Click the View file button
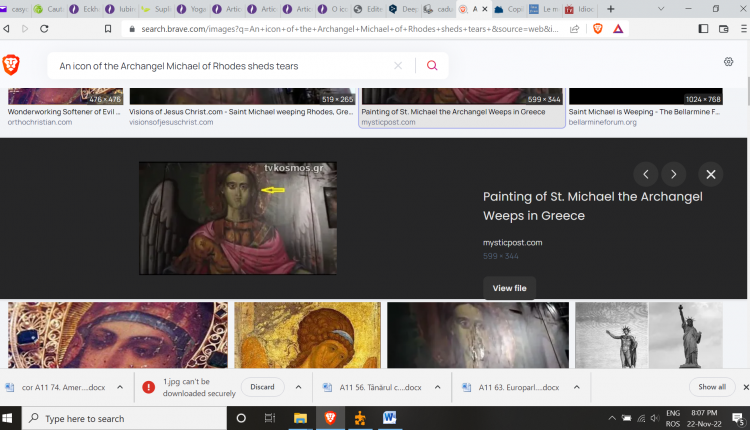The height and width of the screenshot is (430, 750). [509, 288]
